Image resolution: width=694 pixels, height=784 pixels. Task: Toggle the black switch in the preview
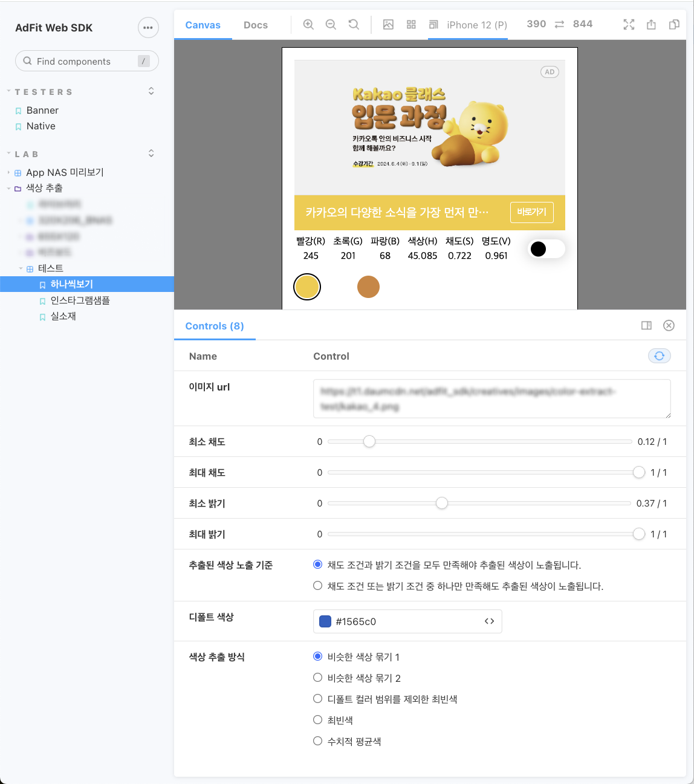(546, 248)
